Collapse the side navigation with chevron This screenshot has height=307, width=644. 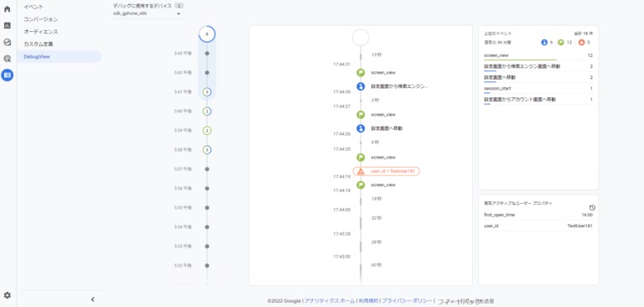pos(92,299)
